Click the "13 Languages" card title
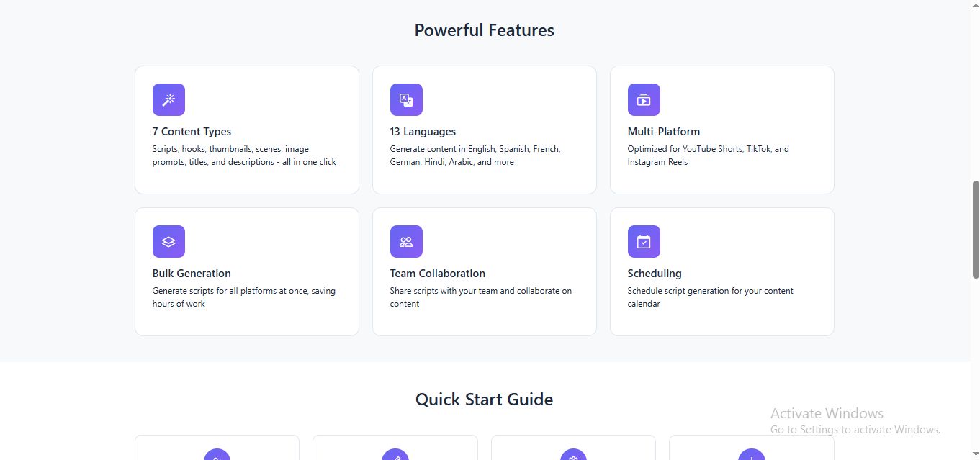The width and height of the screenshot is (980, 460). click(x=423, y=132)
